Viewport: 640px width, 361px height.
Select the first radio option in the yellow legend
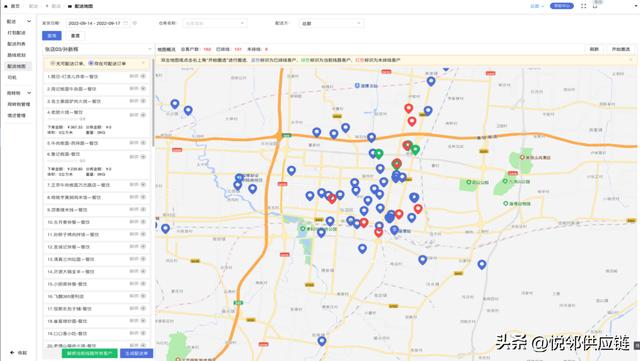pyautogui.click(x=52, y=63)
